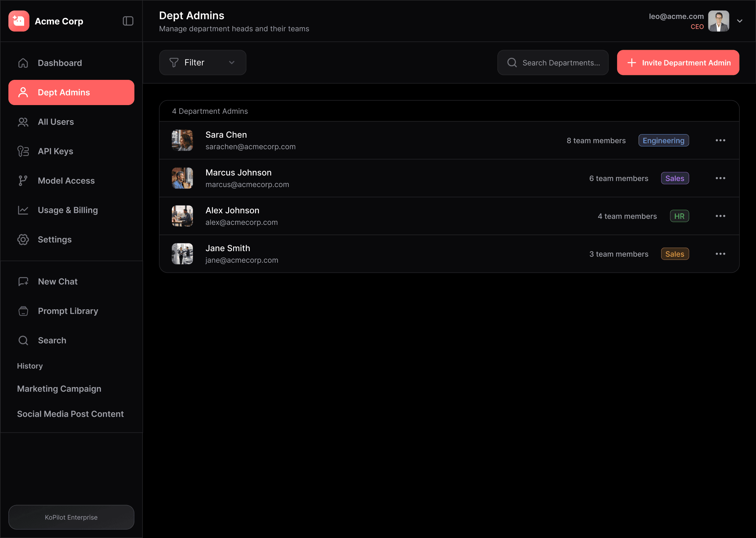Click Marcus Johnson's avatar thumbnail
Screen dimensions: 756x538
click(x=182, y=178)
